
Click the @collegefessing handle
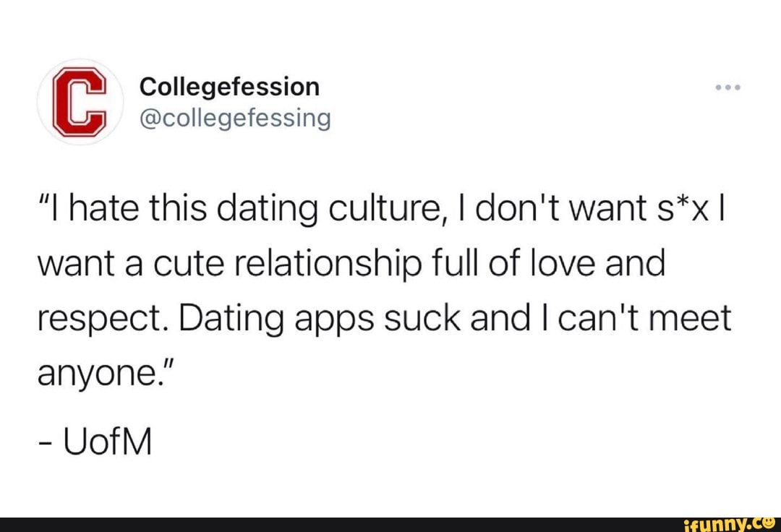click(234, 117)
